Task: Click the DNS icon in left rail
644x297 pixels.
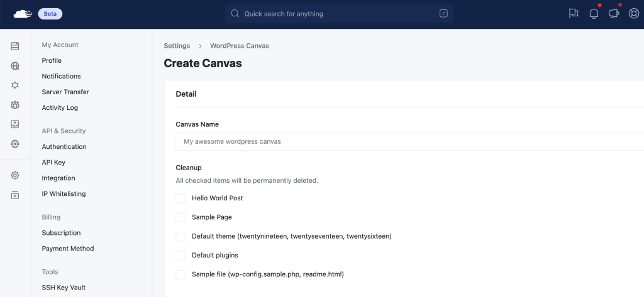Action: click(x=15, y=144)
